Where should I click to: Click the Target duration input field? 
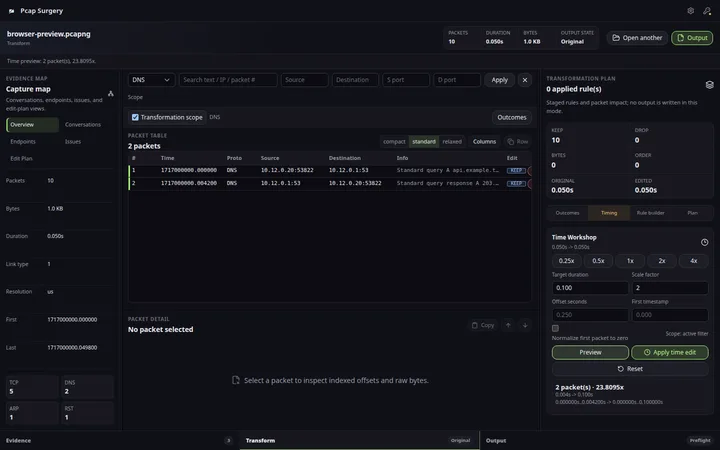coord(590,287)
